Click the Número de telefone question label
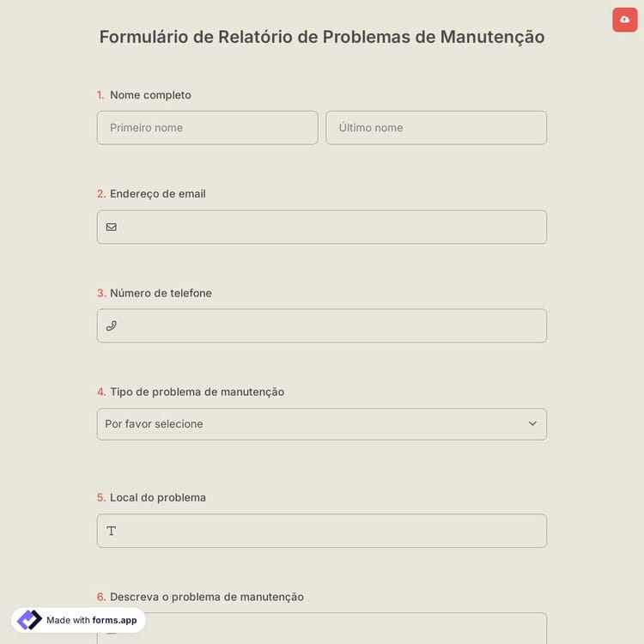The height and width of the screenshot is (644, 644). [x=161, y=293]
